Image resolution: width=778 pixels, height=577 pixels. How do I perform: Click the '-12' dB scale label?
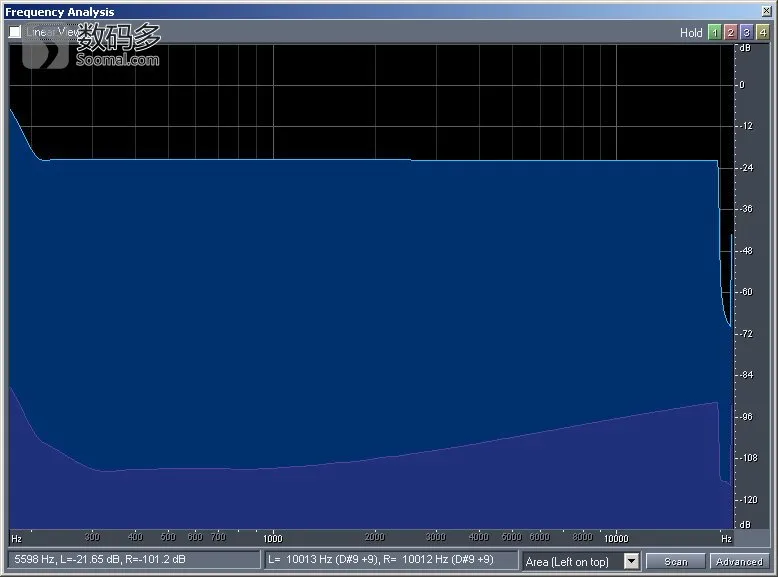pyautogui.click(x=747, y=126)
